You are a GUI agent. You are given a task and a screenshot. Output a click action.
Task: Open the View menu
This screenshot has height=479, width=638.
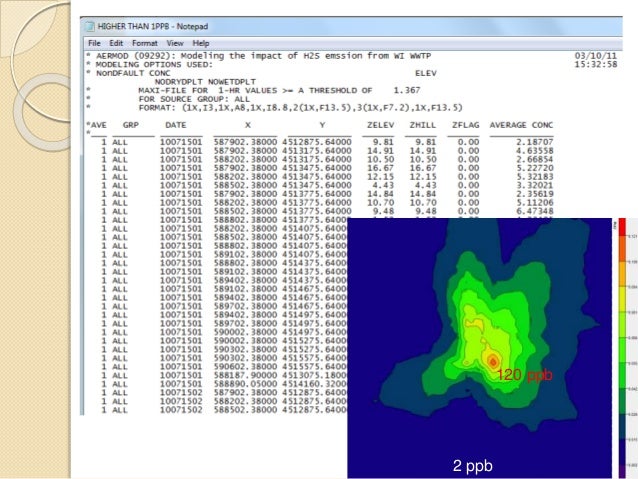(x=174, y=43)
